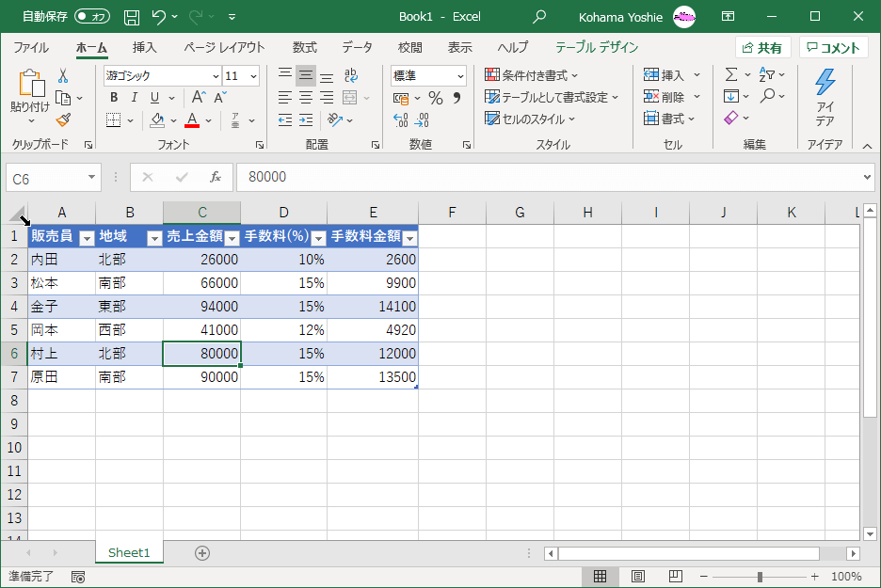
Task: Click the Clear eraser icon
Action: (731, 118)
